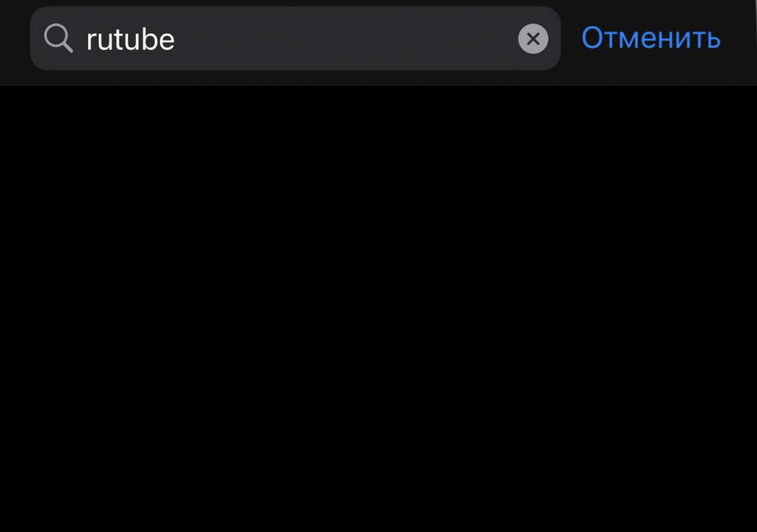Screen dimensions: 757x532
Task: Select the magnifier glyph beside rutube
Action: tap(59, 39)
